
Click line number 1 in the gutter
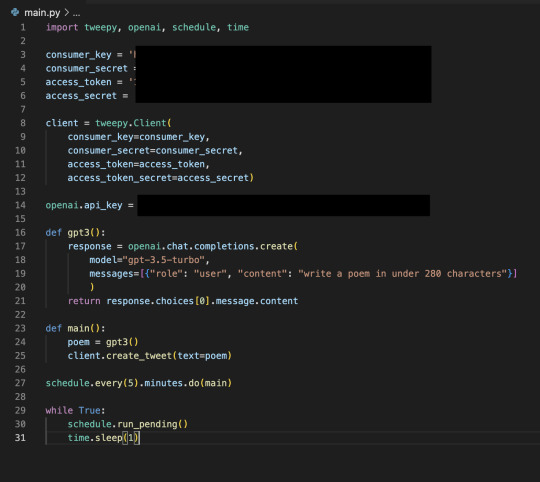[23, 27]
